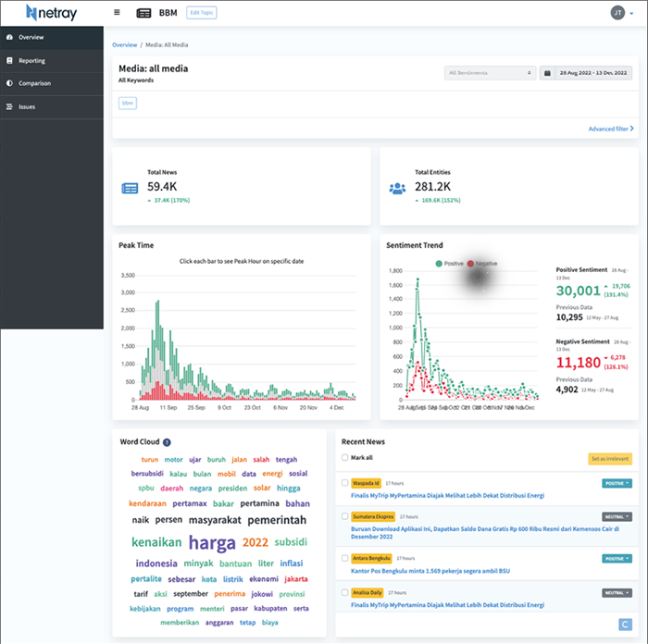
Task: Click the Reporting icon in sidebar
Action: (x=9, y=60)
